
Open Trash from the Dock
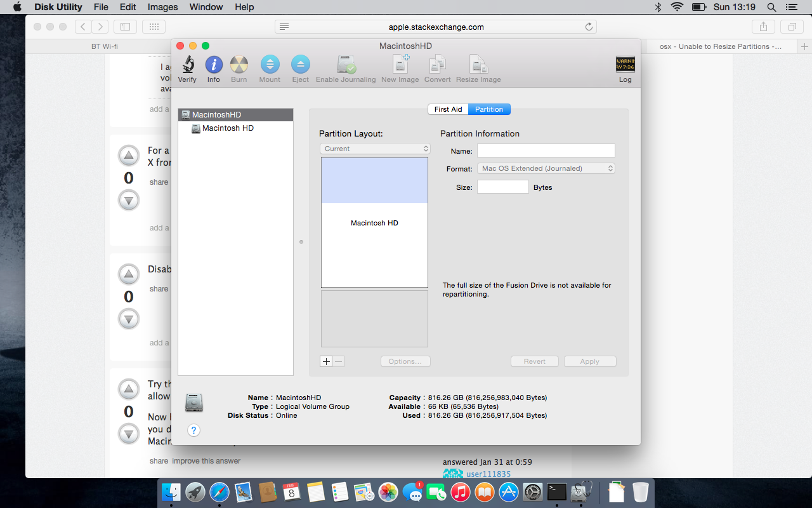[x=641, y=491]
